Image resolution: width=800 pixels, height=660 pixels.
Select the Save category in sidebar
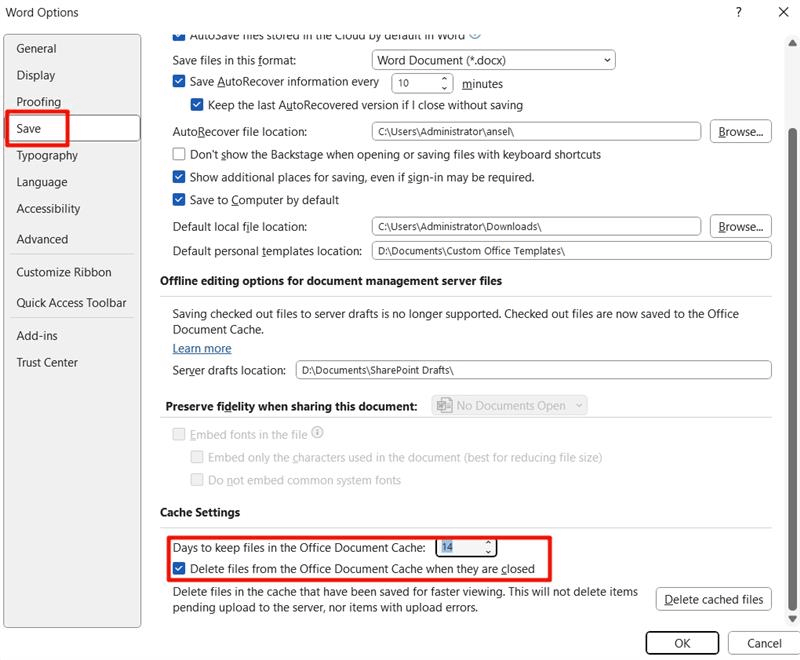pos(72,128)
